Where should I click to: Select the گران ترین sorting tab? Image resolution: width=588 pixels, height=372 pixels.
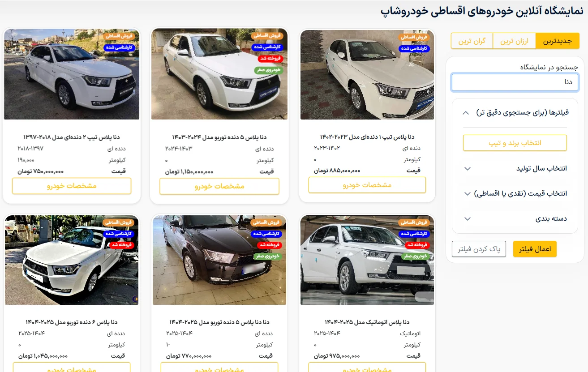click(472, 41)
